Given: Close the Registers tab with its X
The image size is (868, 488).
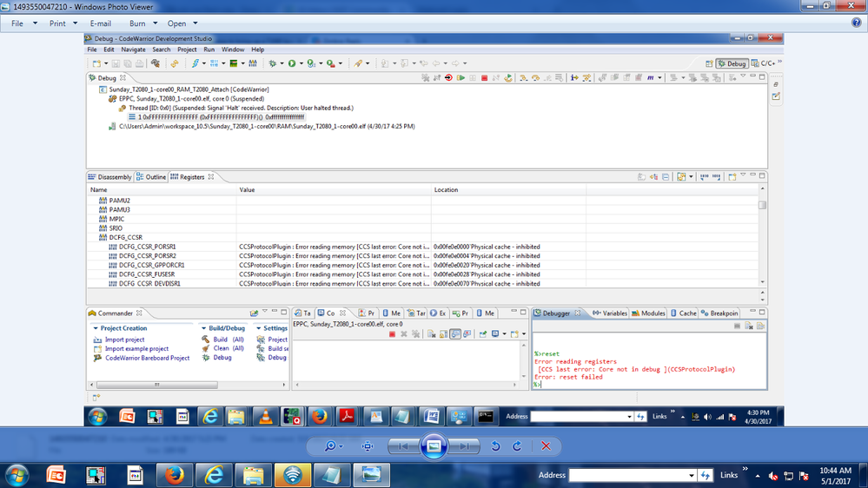Looking at the screenshot, I should [211, 177].
